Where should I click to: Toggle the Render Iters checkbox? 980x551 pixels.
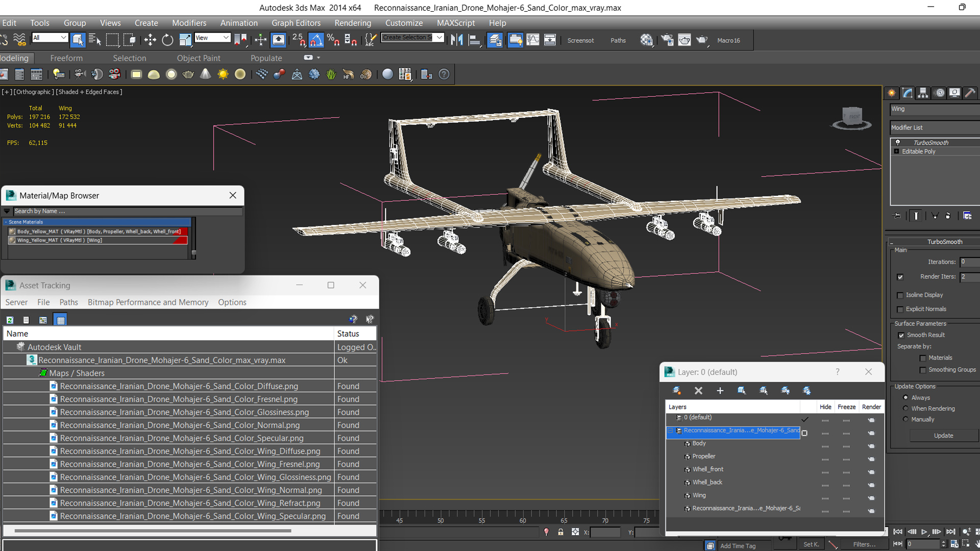pos(900,277)
